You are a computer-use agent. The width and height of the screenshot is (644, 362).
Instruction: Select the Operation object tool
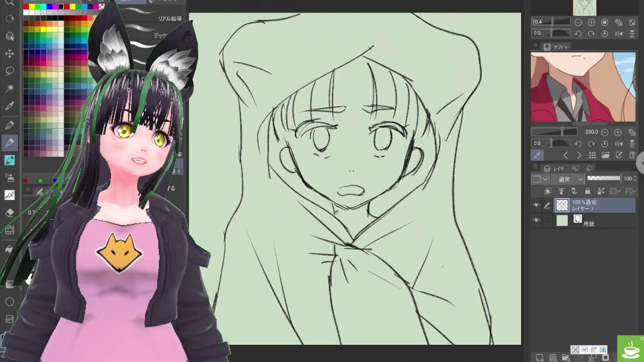click(9, 36)
